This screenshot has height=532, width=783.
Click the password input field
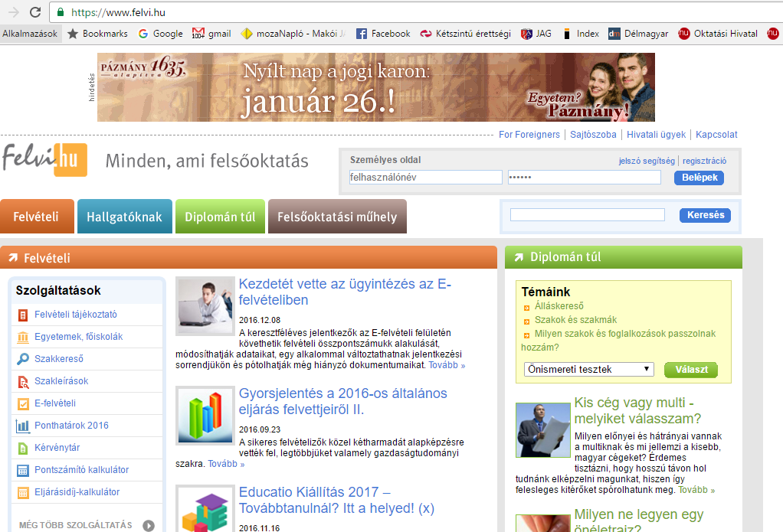pyautogui.click(x=585, y=177)
